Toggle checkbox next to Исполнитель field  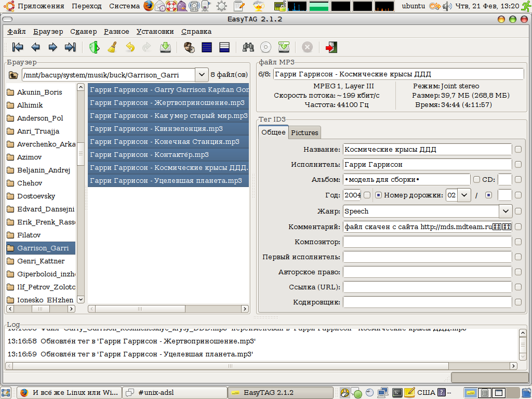(x=518, y=164)
